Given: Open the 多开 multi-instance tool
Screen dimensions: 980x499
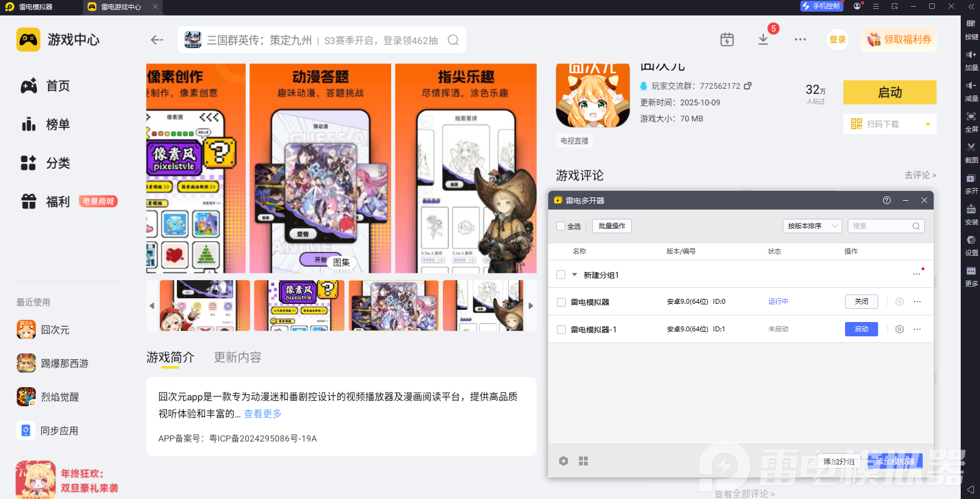Looking at the screenshot, I should coord(971,183).
